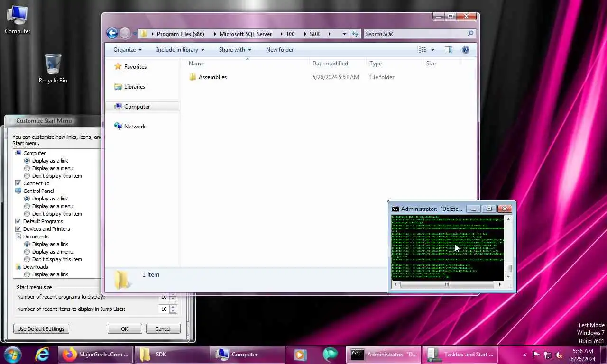The height and width of the screenshot is (364, 607).
Task: Click Program Files (x86) breadcrumb
Action: 180,34
